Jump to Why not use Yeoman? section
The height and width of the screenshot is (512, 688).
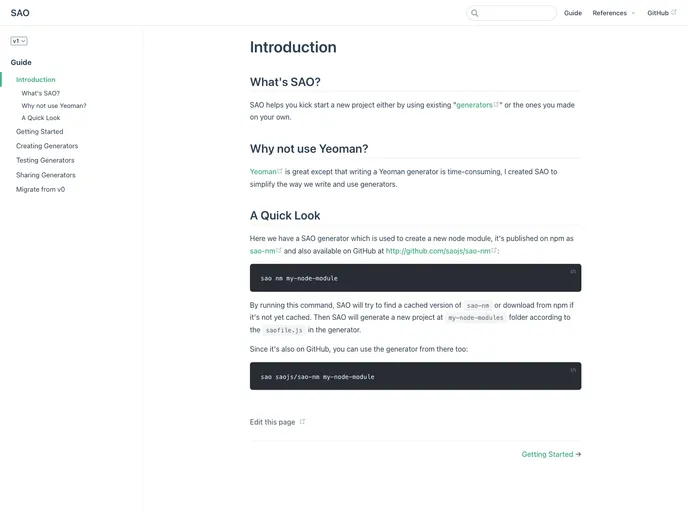pos(54,105)
